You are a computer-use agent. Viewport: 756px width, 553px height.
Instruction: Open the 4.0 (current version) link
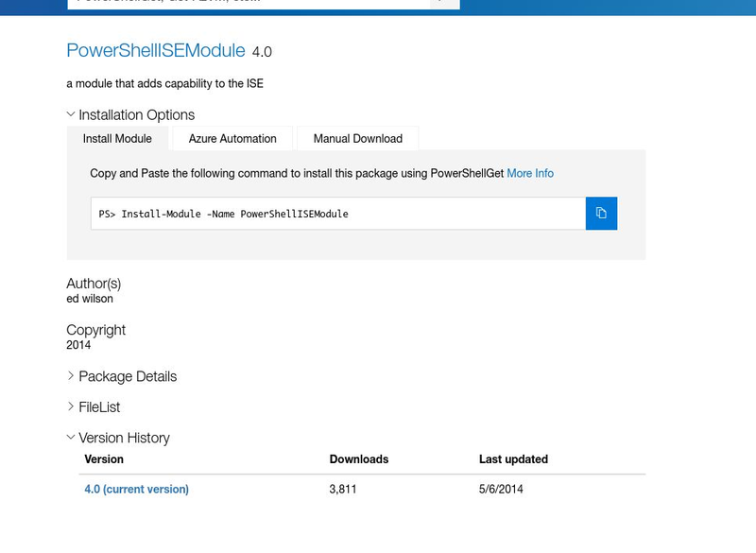[136, 489]
